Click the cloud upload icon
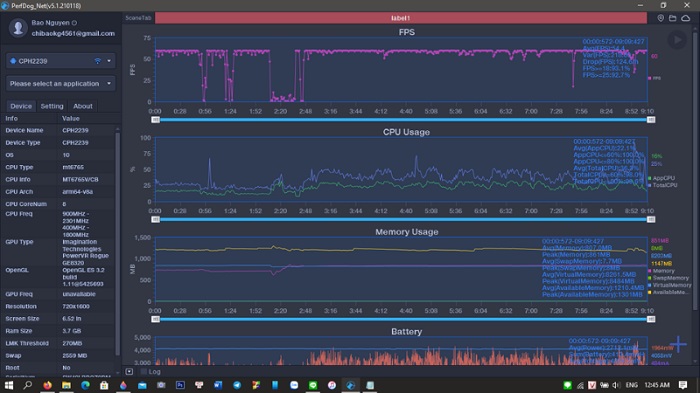Viewport: 700px width, 393px height. click(686, 18)
